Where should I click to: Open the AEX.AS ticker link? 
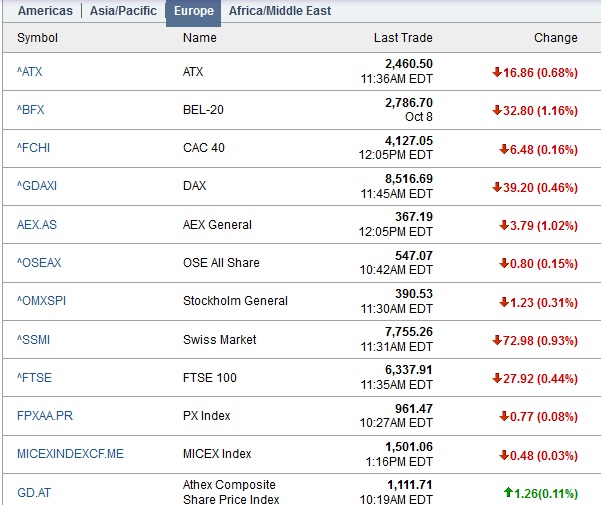37,225
